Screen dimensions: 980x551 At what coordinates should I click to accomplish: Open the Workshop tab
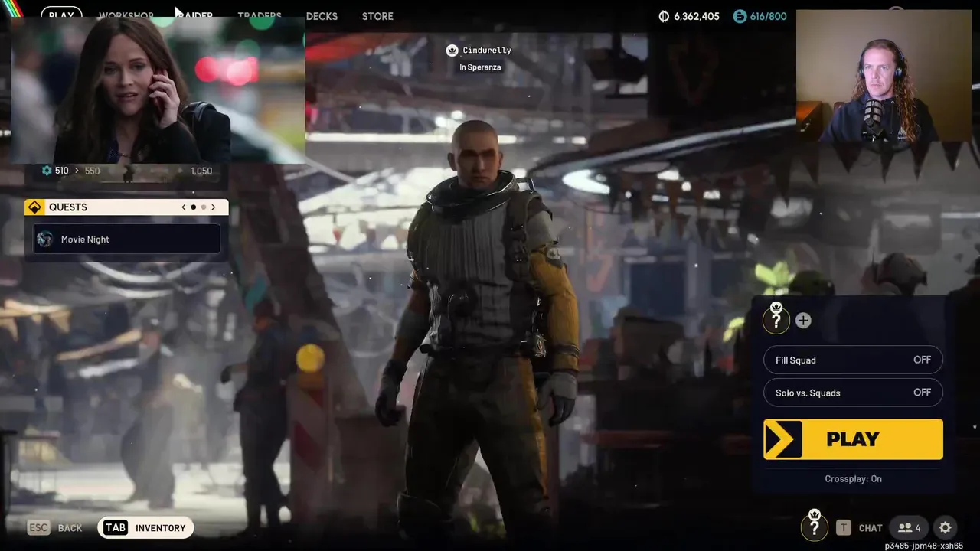126,16
